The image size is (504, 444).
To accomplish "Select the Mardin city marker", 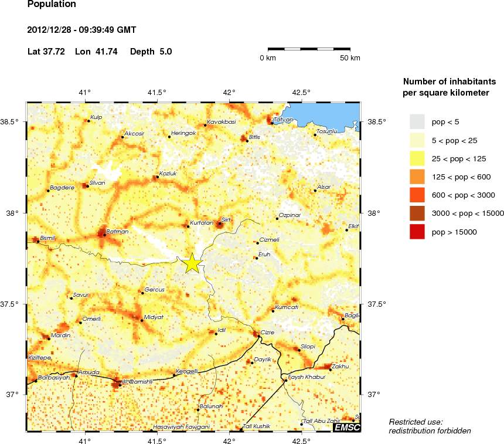I will pyautogui.click(x=48, y=338).
